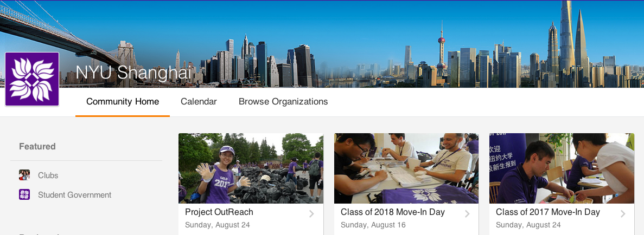The image size is (644, 235).
Task: Open the Student Government link
Action: 75,195
